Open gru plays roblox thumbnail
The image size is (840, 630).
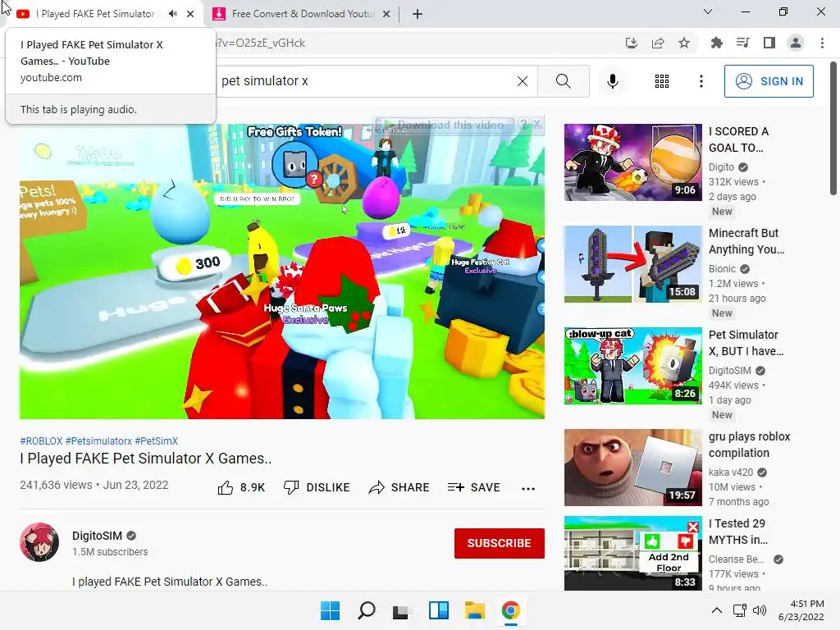coord(632,468)
